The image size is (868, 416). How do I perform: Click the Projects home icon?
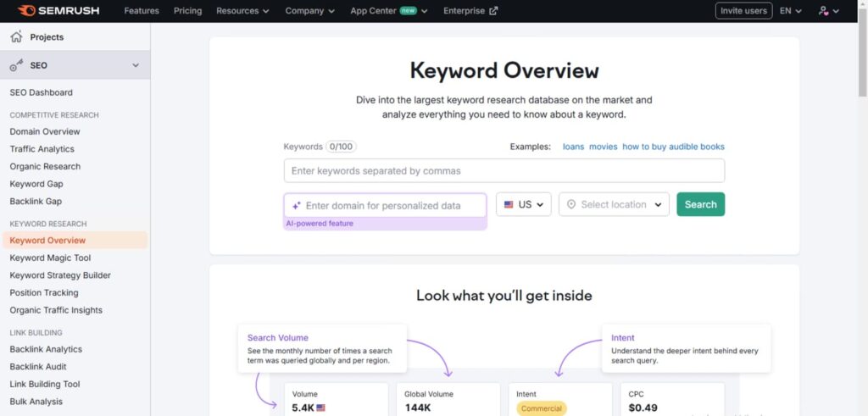17,37
